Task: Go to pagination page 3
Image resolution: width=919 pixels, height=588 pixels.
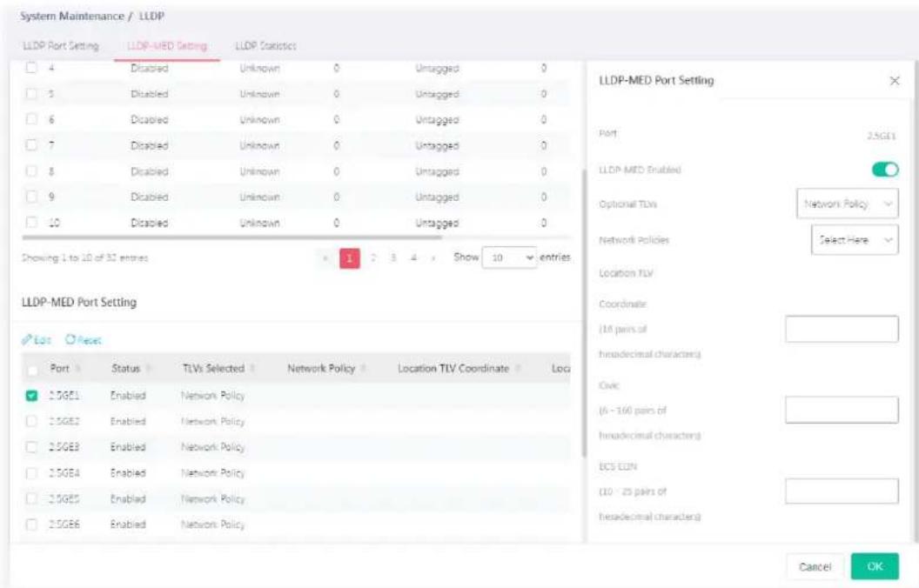Action: (x=393, y=257)
